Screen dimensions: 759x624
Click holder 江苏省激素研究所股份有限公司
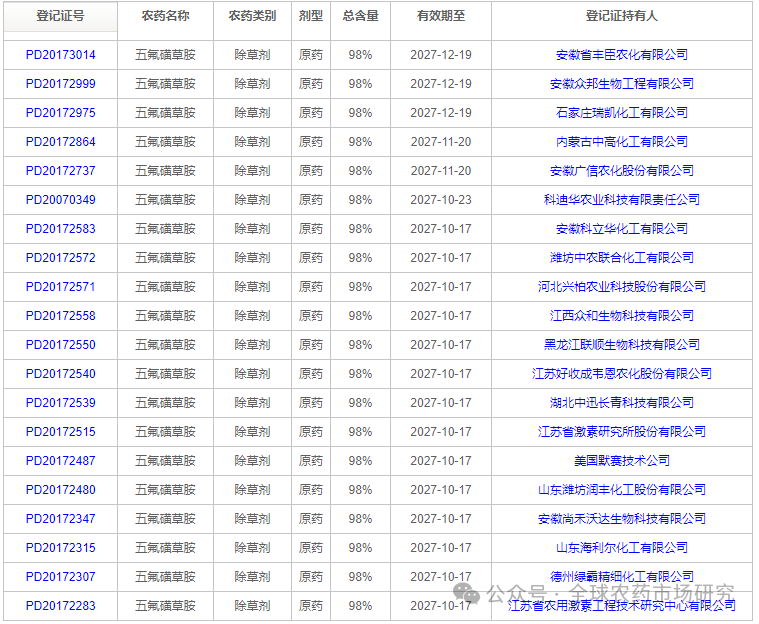tap(622, 432)
